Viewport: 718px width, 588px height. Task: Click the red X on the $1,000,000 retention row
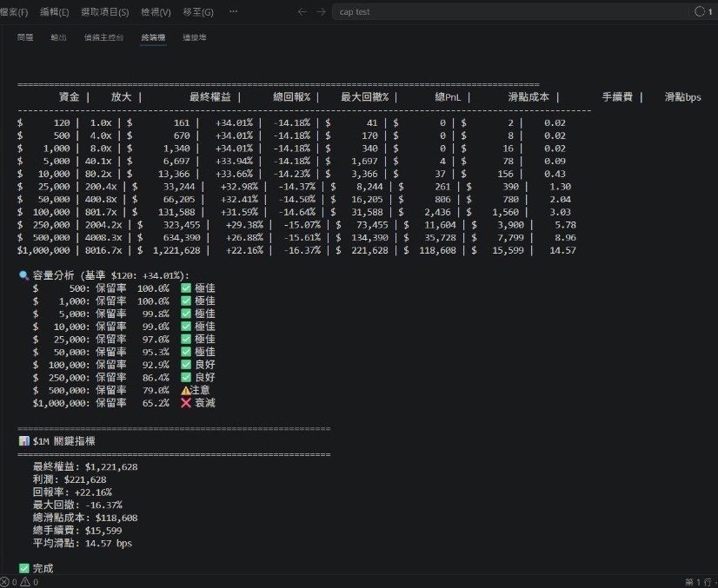(x=186, y=403)
